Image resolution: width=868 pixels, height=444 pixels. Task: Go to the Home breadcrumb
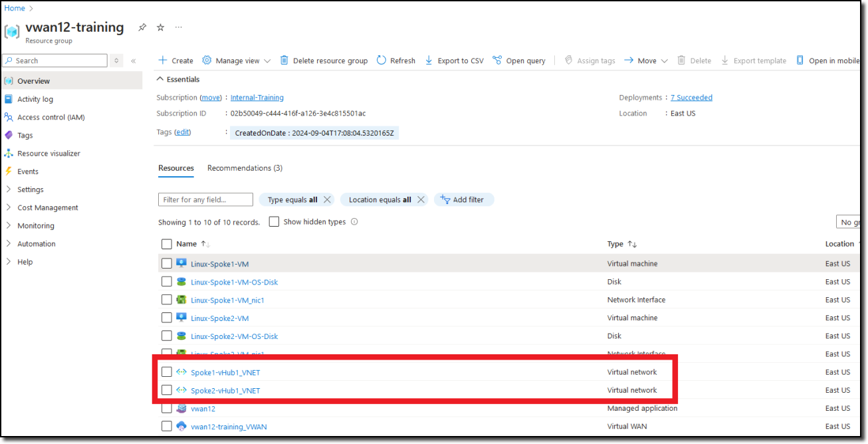pyautogui.click(x=15, y=8)
